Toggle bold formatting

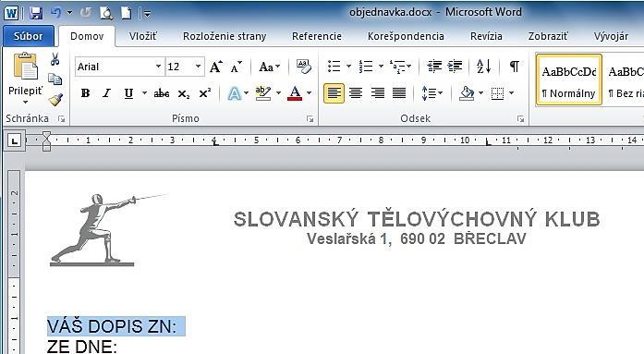click(85, 93)
